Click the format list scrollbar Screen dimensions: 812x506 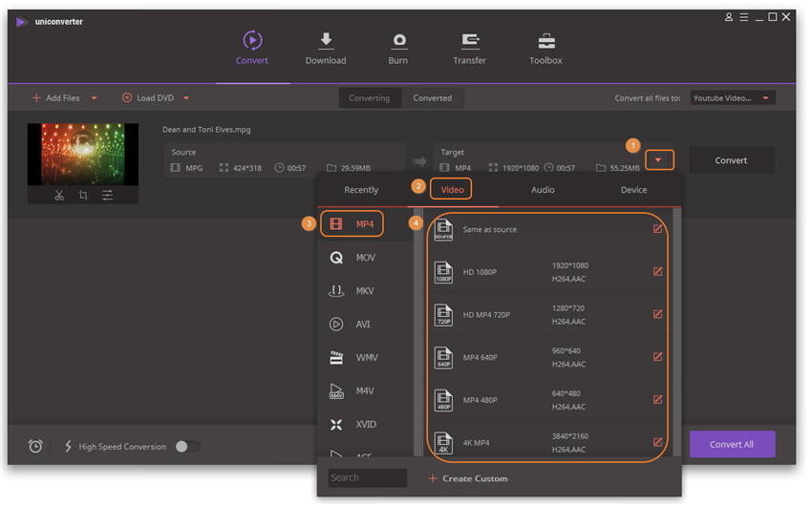click(x=417, y=332)
